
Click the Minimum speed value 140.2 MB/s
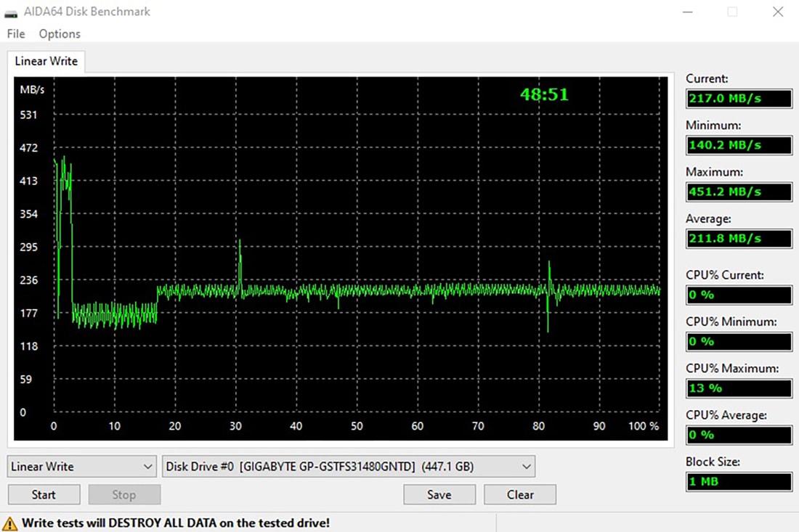tap(739, 145)
